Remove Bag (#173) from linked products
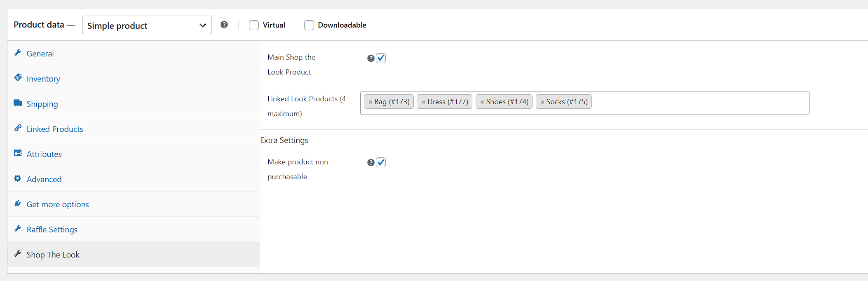Screen dimensions: 868x281 (370, 102)
